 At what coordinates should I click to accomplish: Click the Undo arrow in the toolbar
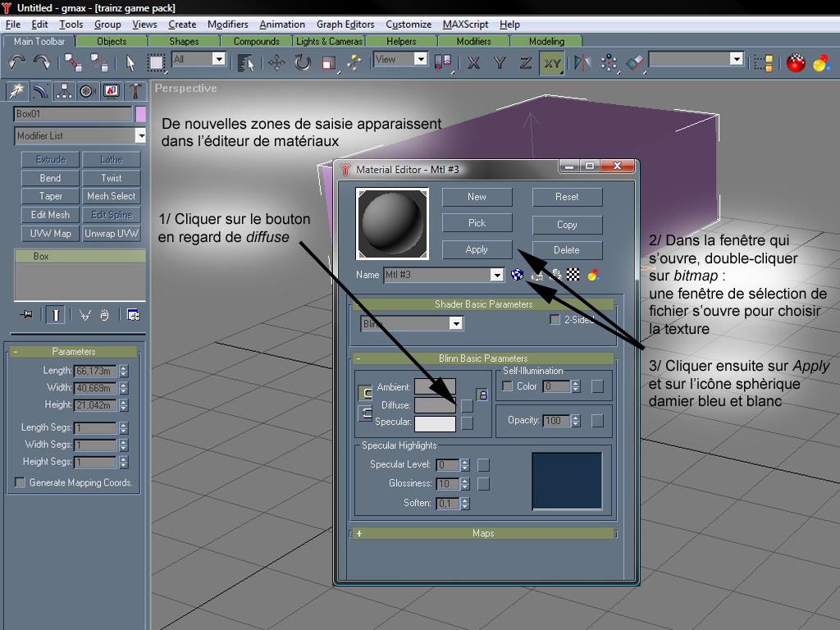(17, 62)
